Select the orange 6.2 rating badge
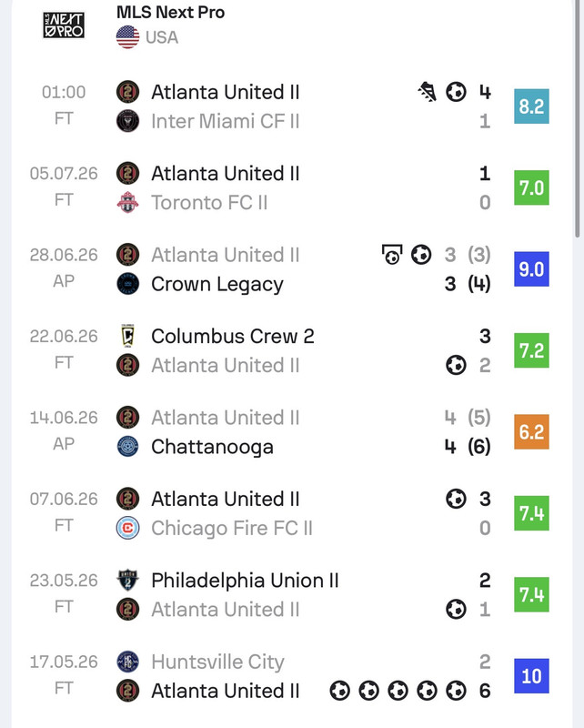Viewport: 584px width, 728px height. tap(531, 431)
